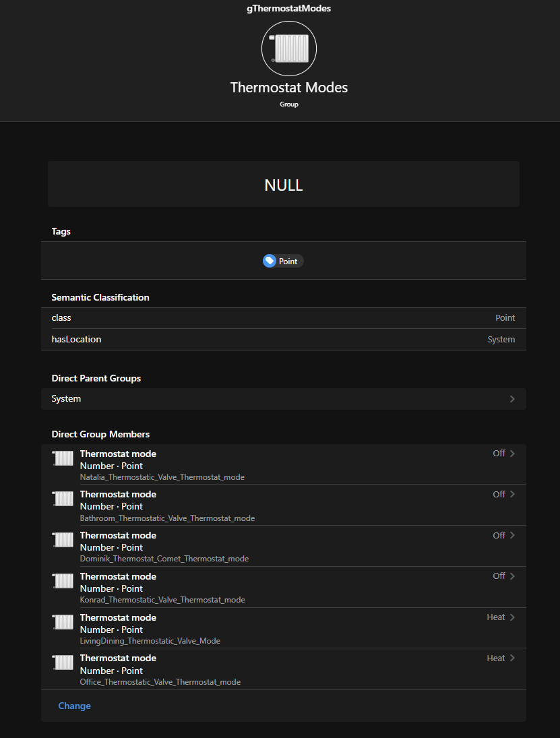
Task: Click the radiator icon for Bathroom thermostat mode
Action: pos(63,499)
